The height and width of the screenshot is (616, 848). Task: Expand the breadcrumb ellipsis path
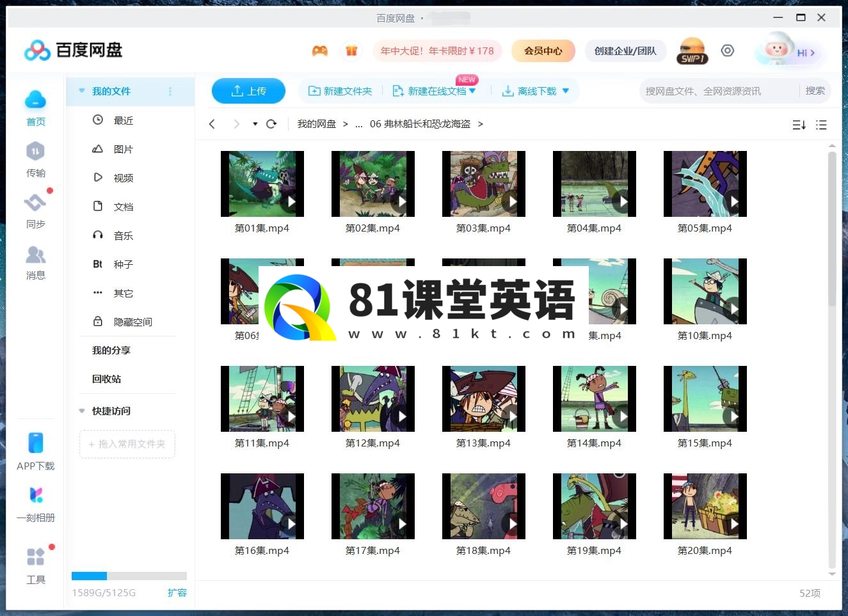point(359,124)
